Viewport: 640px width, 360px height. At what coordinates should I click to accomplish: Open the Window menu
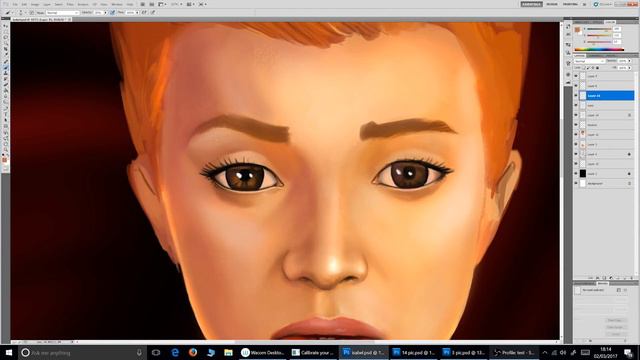(x=117, y=4)
